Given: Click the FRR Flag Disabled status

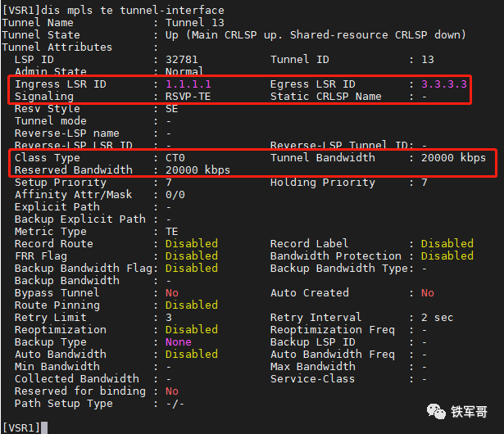Looking at the screenshot, I should coord(192,256).
